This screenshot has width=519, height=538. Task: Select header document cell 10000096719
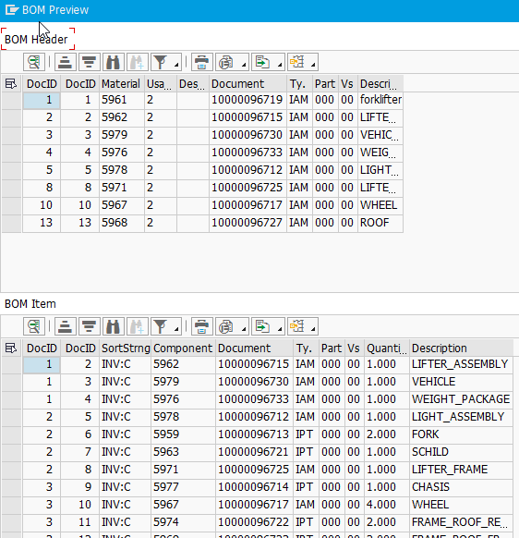coord(248,100)
